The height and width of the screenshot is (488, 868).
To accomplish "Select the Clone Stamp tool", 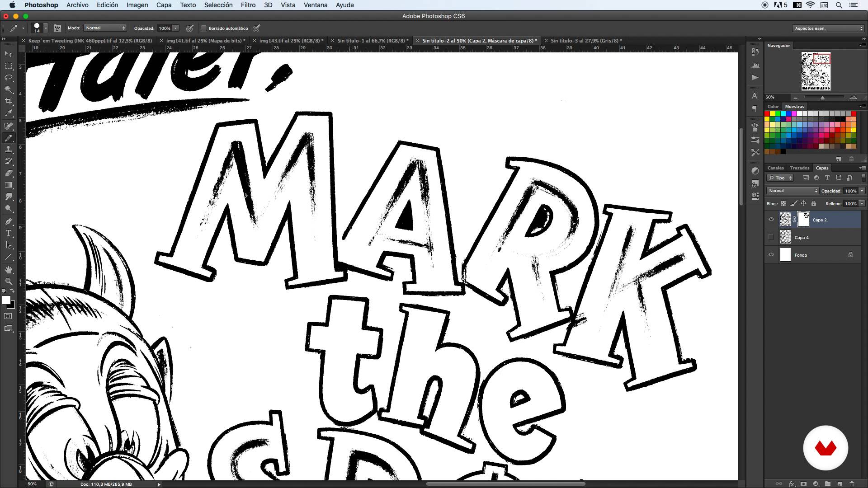I will coord(8,150).
